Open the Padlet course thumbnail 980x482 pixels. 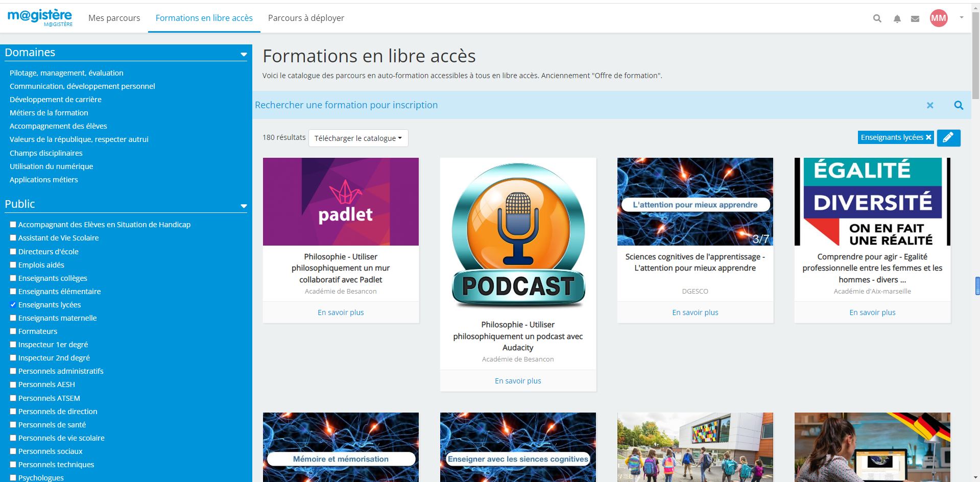(x=341, y=202)
